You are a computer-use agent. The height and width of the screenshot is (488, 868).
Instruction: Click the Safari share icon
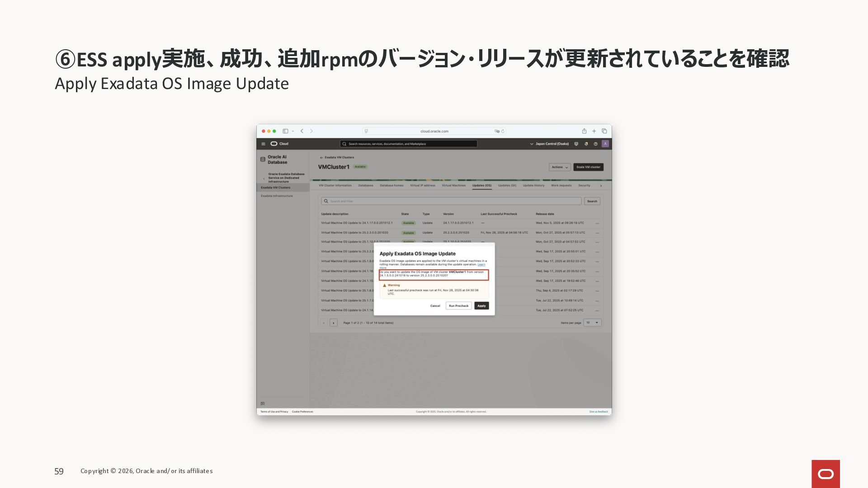[584, 131]
